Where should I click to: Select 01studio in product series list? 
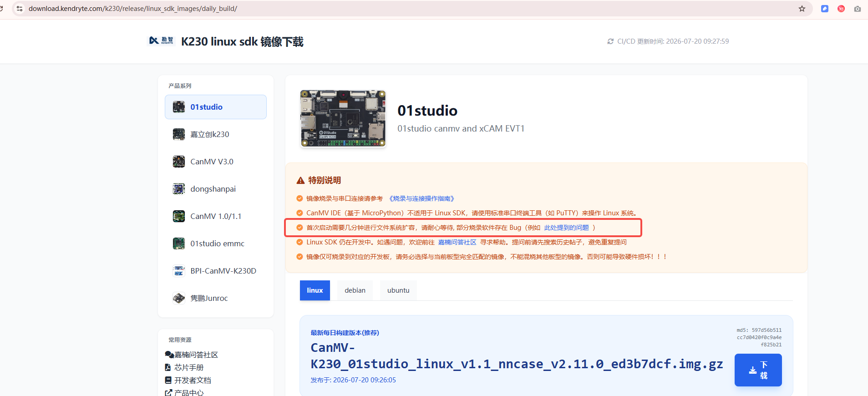point(216,107)
